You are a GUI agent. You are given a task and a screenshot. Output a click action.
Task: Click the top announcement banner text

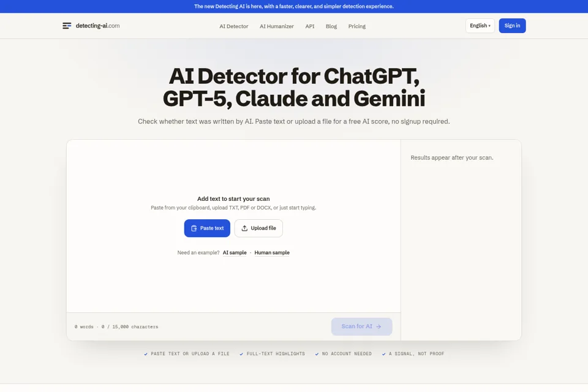coord(293,6)
